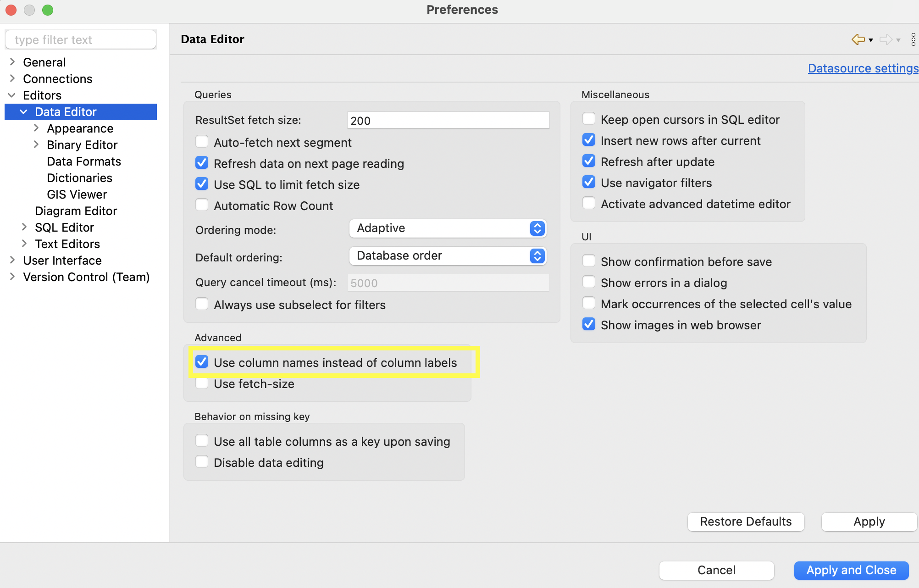The width and height of the screenshot is (919, 588).
Task: Open the Default ordering dropdown
Action: pos(448,256)
